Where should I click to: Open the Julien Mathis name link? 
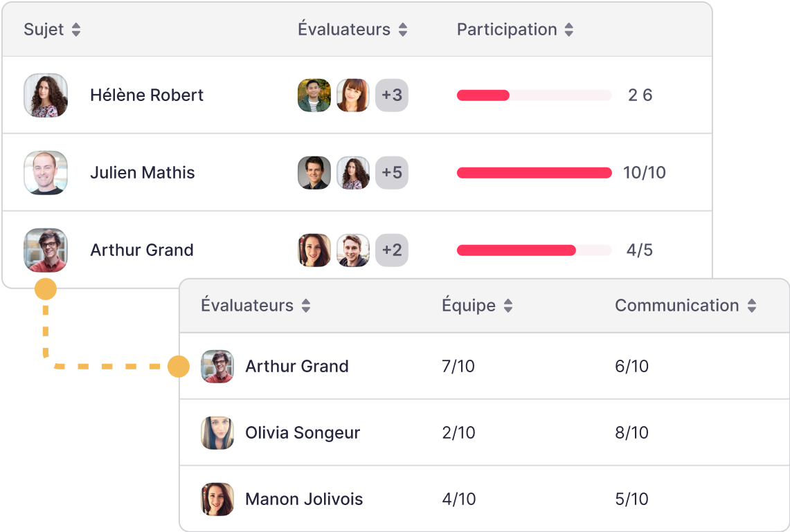pos(143,173)
